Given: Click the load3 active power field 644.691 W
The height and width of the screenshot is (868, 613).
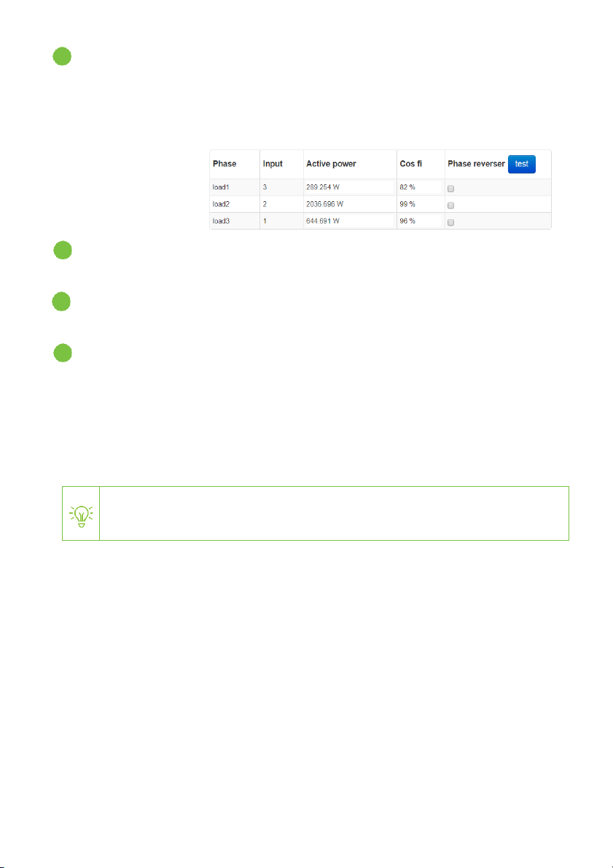Looking at the screenshot, I should [349, 222].
